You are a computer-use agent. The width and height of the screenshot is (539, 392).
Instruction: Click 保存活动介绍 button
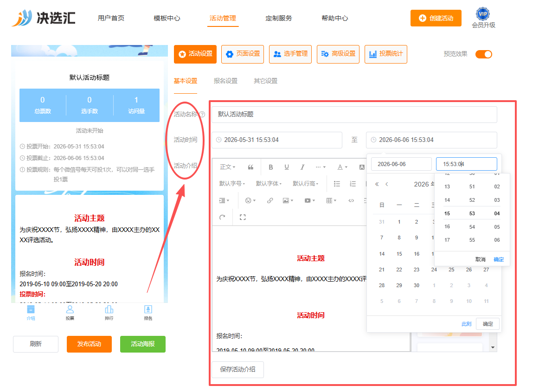pos(238,370)
